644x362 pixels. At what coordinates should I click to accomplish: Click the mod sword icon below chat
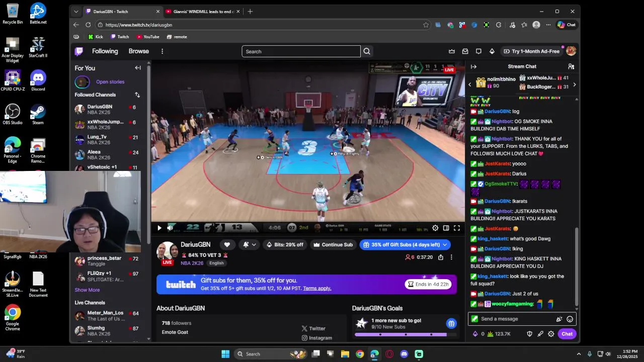pos(540,334)
